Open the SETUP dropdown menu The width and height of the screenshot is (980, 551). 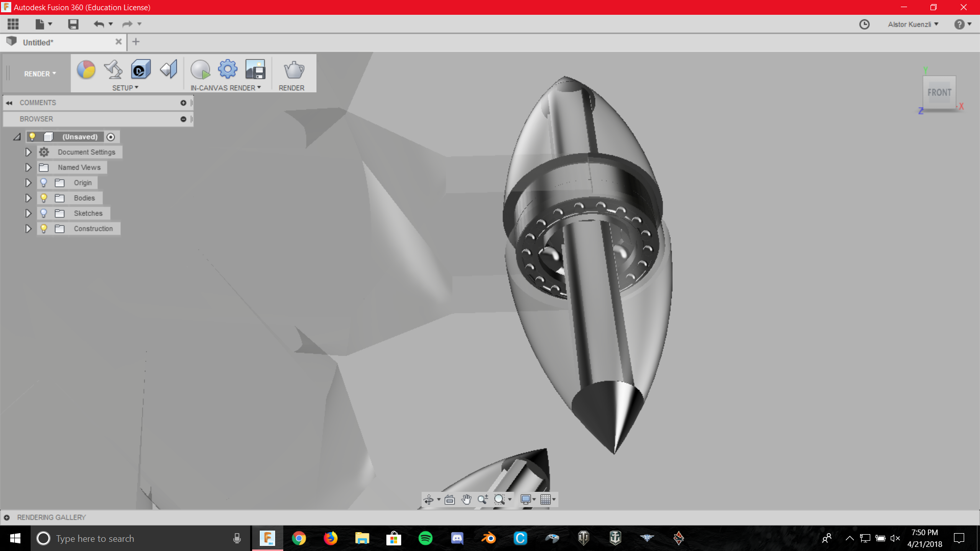coord(125,88)
